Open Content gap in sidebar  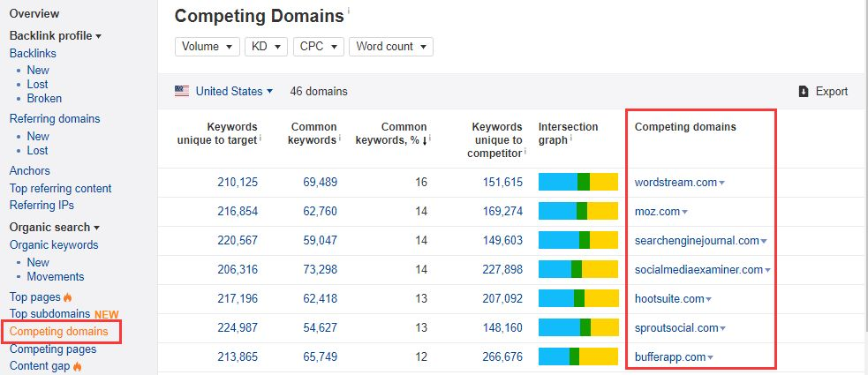(40, 366)
